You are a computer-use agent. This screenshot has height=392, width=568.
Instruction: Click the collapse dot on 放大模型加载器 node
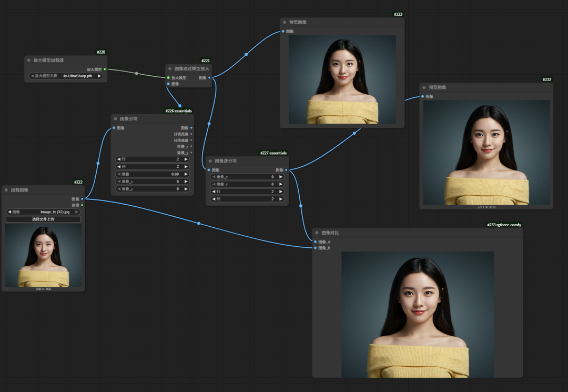[x=29, y=61]
